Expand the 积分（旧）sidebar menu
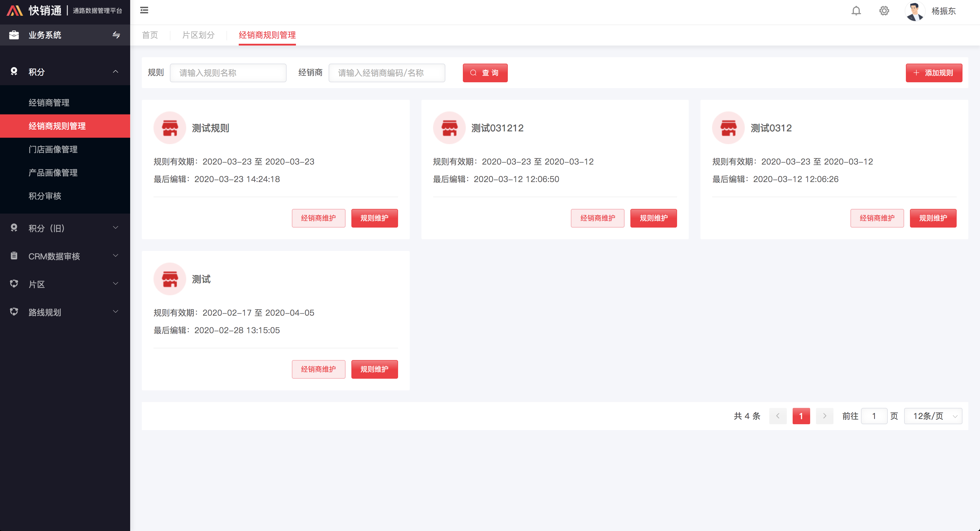 pyautogui.click(x=115, y=228)
